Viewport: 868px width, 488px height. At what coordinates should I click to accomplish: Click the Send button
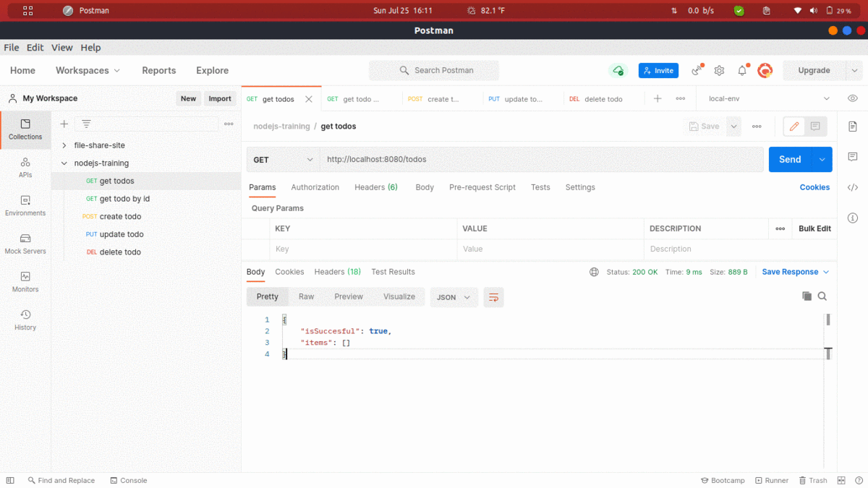(x=790, y=160)
